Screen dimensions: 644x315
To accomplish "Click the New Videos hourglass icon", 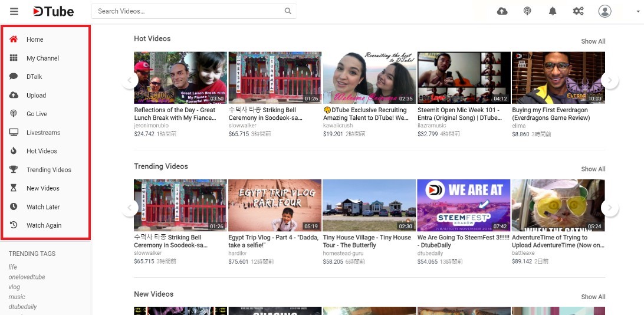I will (14, 188).
